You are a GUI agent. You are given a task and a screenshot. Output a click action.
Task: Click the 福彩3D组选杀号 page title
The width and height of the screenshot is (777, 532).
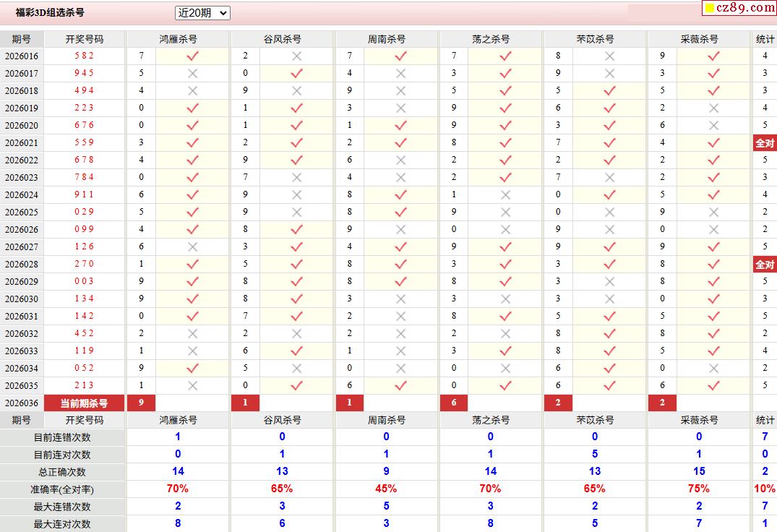coord(51,13)
